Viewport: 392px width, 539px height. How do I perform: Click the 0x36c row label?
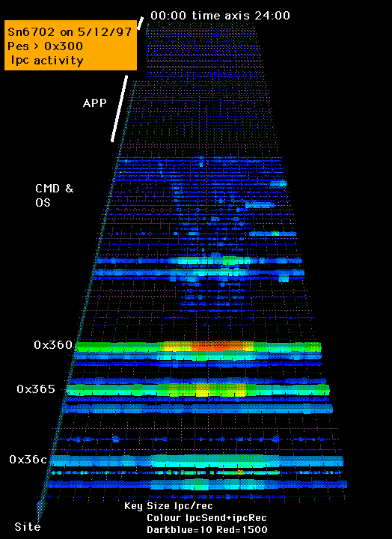[28, 459]
